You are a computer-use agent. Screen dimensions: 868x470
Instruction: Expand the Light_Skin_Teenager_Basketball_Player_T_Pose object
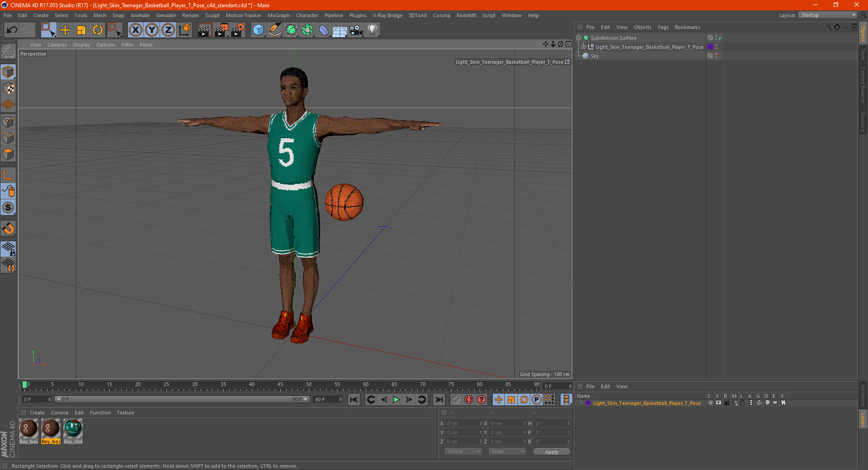(x=583, y=47)
